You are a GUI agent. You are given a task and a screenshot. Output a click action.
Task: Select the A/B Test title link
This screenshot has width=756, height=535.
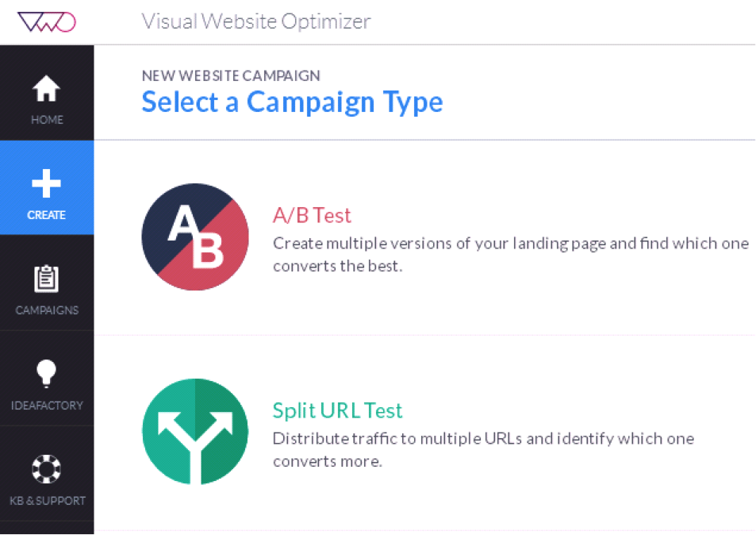(x=312, y=215)
